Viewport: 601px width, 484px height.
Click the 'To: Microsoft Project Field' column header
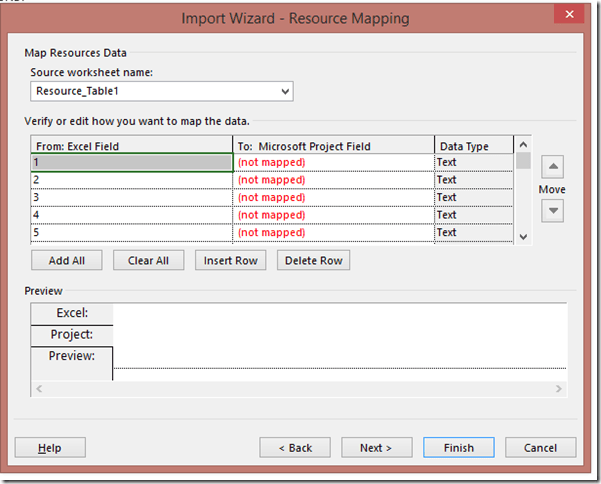(x=333, y=146)
